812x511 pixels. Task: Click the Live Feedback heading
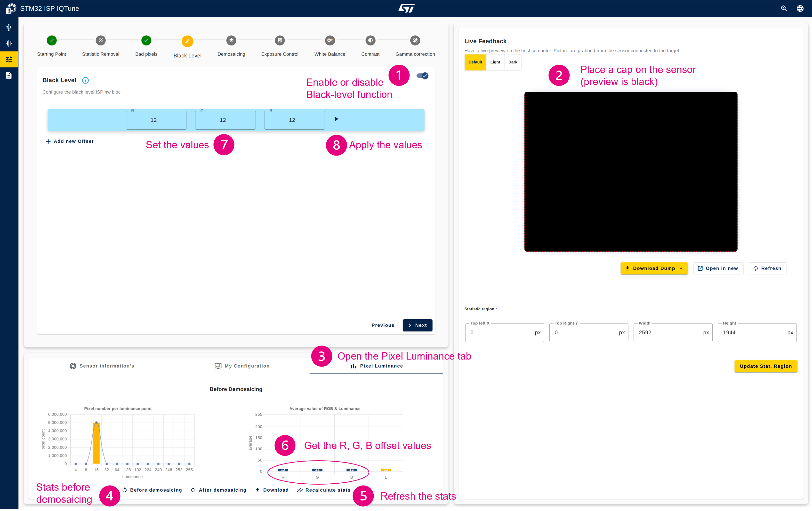click(485, 41)
